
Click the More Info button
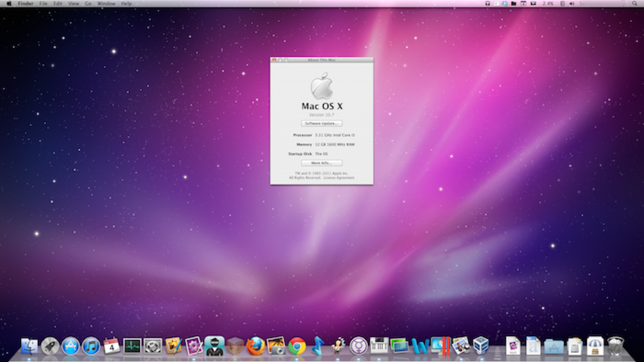click(x=322, y=163)
